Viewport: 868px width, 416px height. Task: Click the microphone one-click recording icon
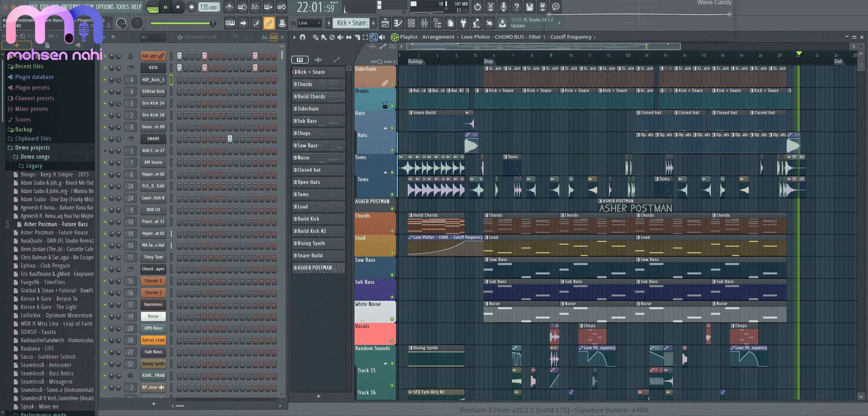(x=504, y=7)
